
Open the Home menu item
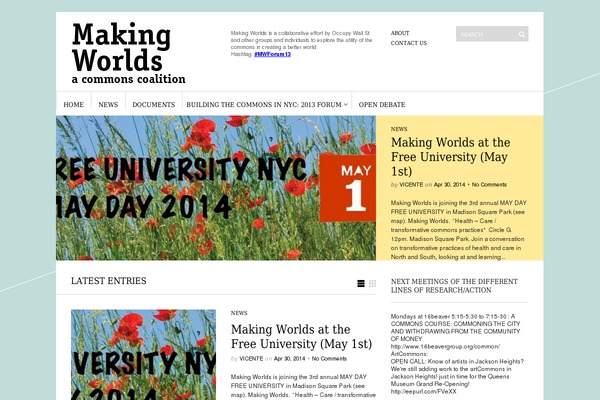point(73,104)
